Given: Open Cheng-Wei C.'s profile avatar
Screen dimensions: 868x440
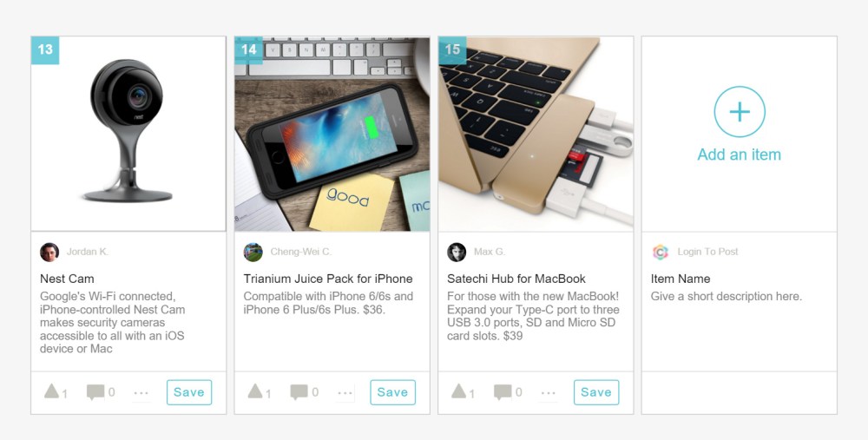Looking at the screenshot, I should tap(253, 252).
